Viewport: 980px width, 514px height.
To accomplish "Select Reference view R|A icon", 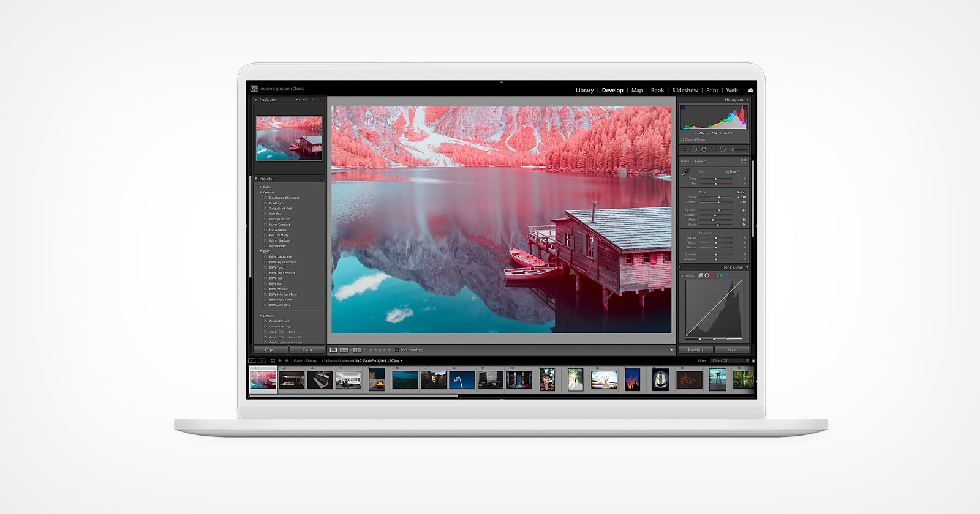I will click(344, 350).
